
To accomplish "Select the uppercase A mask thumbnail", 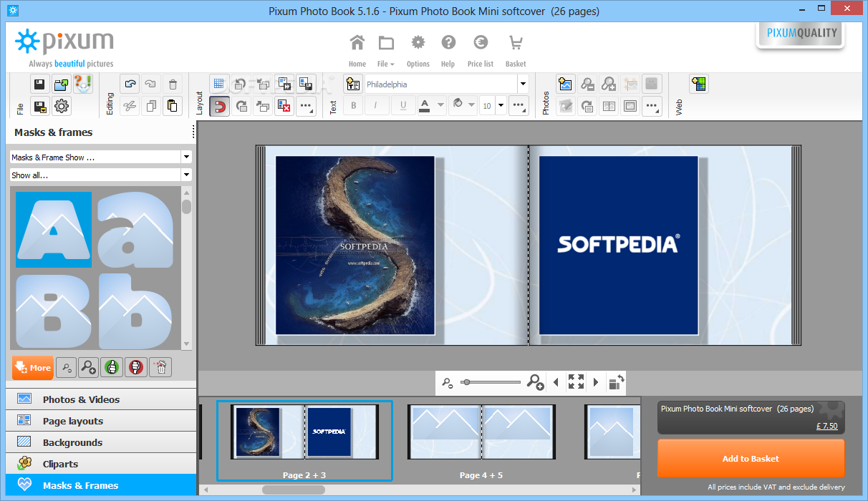I will pyautogui.click(x=54, y=230).
